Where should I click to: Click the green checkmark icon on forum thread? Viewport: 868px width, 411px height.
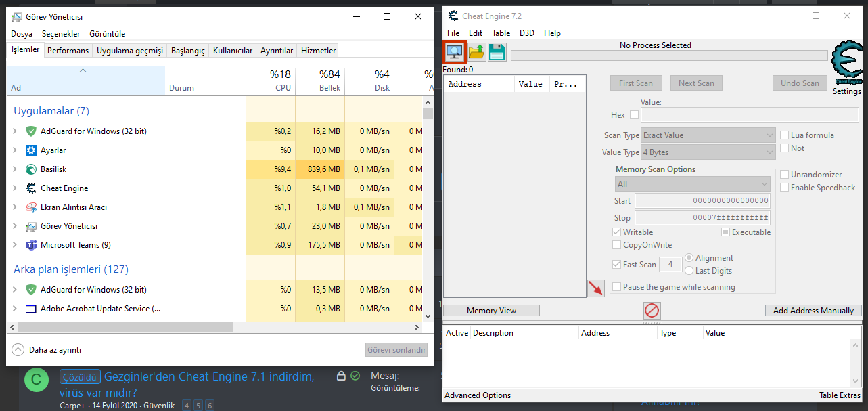[355, 375]
